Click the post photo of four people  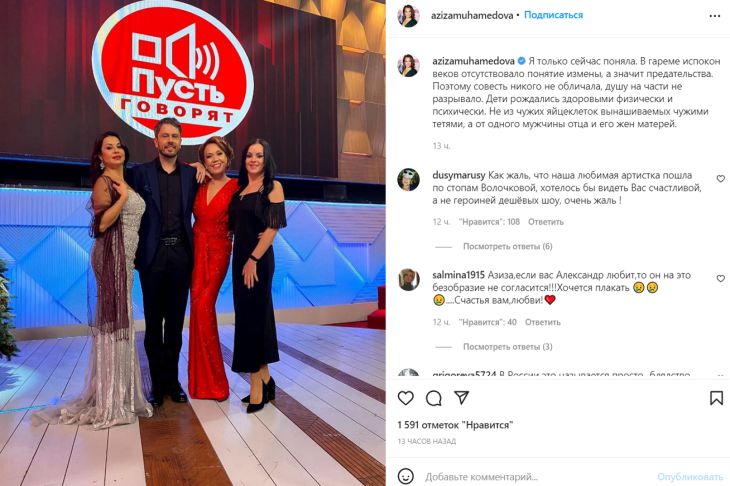pos(193,243)
